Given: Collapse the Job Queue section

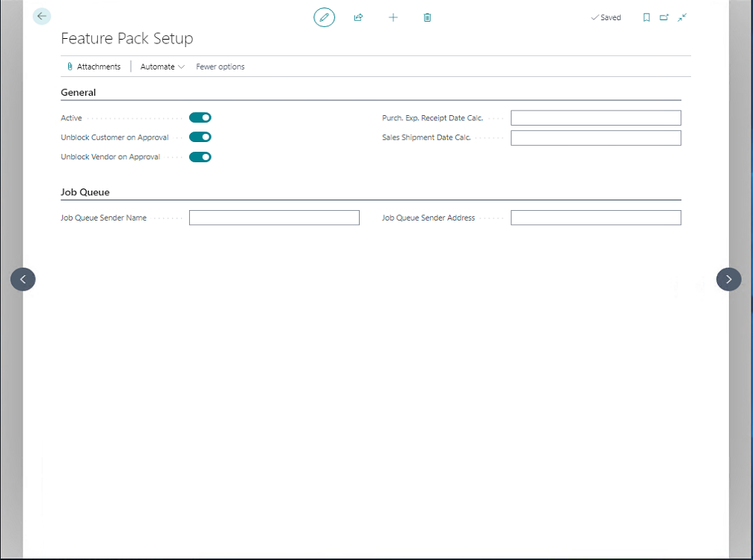Looking at the screenshot, I should 84,192.
